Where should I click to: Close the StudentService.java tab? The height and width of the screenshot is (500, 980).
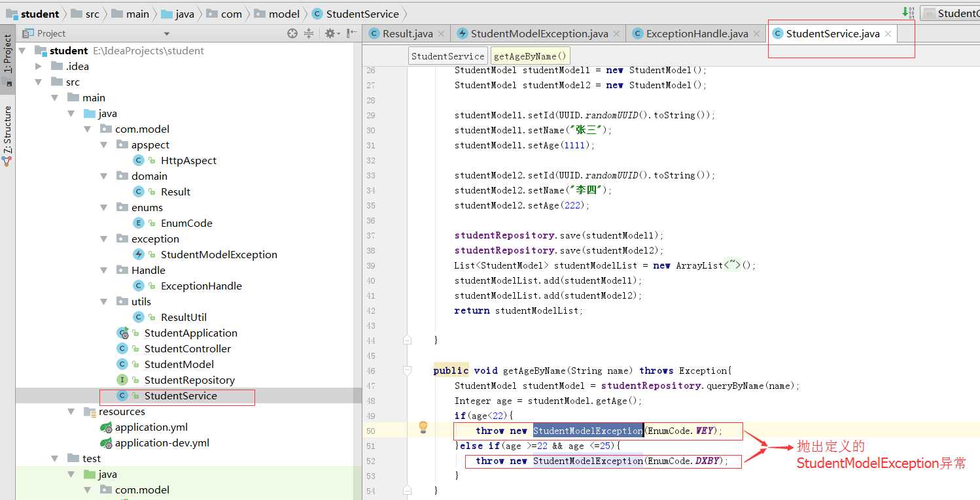tap(887, 34)
